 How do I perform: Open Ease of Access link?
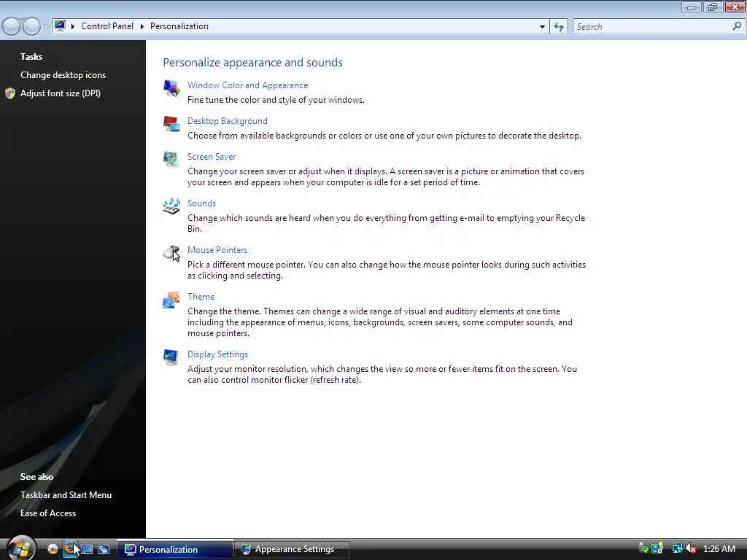(47, 513)
